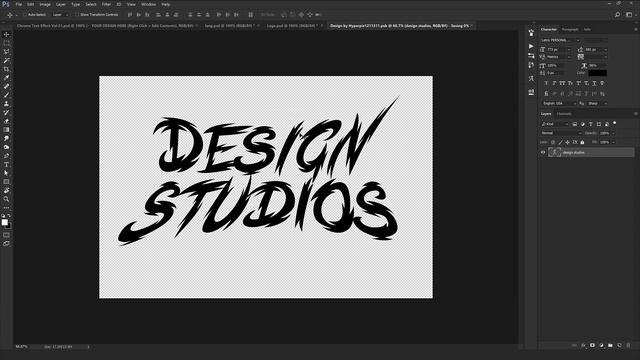Create a new group folder button
Viewport: 640px width, 360px height.
click(x=610, y=345)
